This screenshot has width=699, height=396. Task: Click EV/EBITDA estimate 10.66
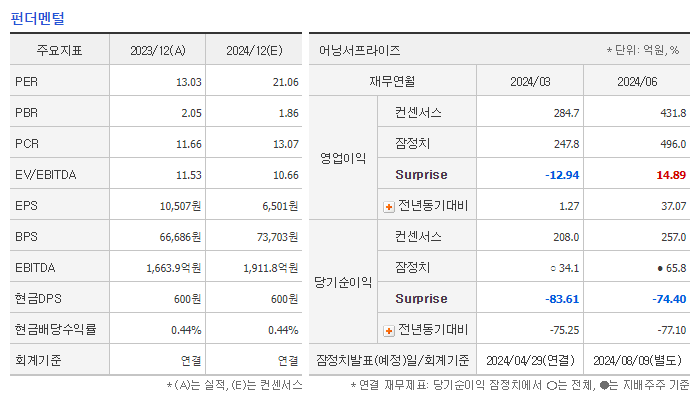(x=285, y=175)
